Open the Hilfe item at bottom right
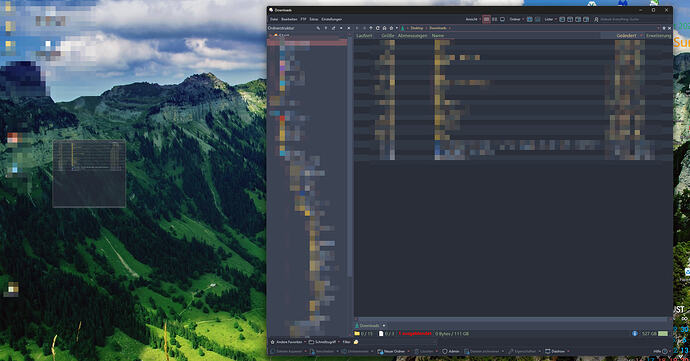 [x=662, y=351]
